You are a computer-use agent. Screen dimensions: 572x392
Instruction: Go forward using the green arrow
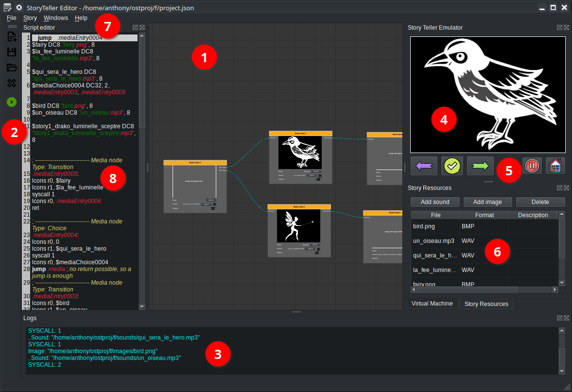[x=480, y=166]
